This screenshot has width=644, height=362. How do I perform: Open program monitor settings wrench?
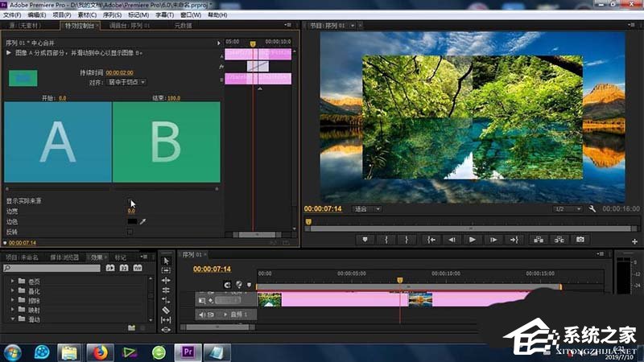(592, 209)
